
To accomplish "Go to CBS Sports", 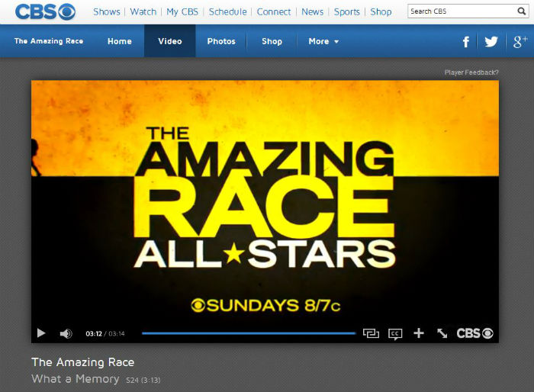I will [346, 11].
